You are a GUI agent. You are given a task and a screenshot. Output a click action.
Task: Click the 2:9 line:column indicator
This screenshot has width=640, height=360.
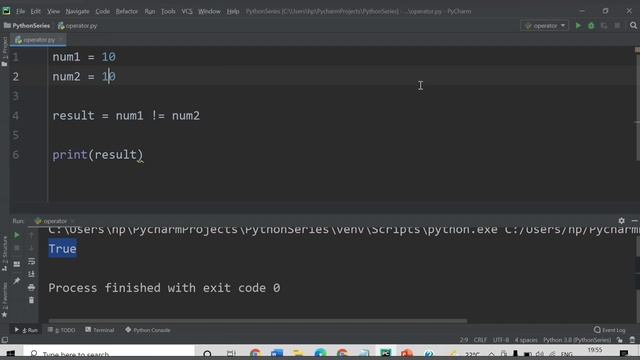point(464,340)
